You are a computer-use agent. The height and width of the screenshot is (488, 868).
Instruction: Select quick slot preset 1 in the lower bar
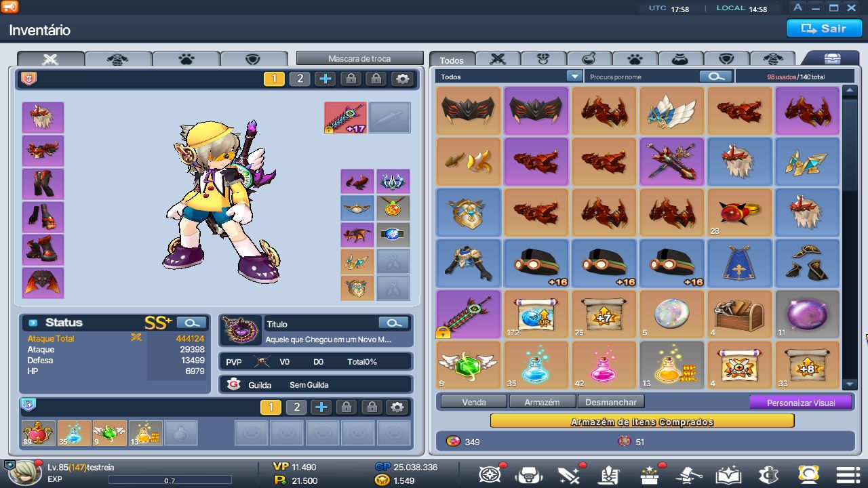pos(271,407)
